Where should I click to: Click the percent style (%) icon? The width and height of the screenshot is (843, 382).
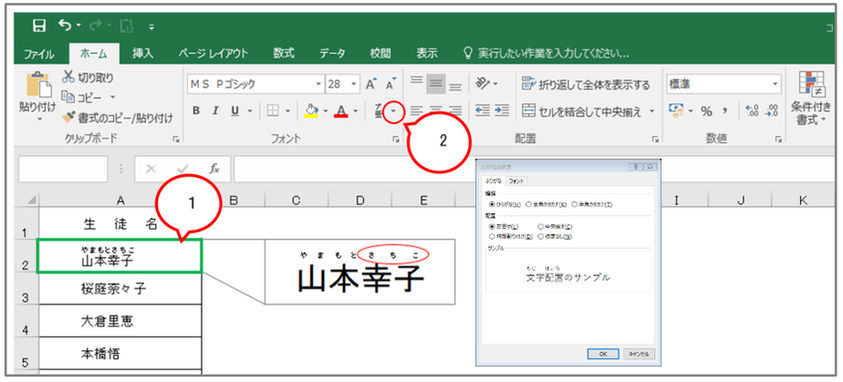pos(706,111)
